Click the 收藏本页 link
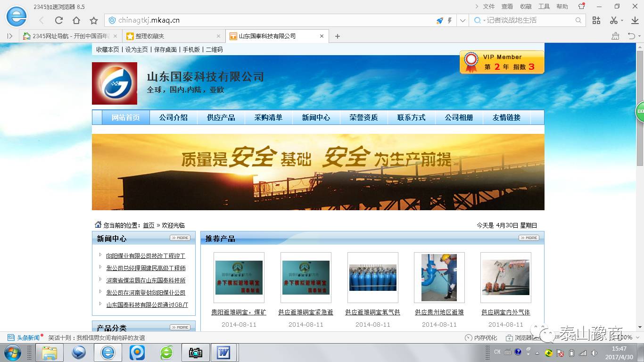This screenshot has width=644, height=362. coord(107,49)
